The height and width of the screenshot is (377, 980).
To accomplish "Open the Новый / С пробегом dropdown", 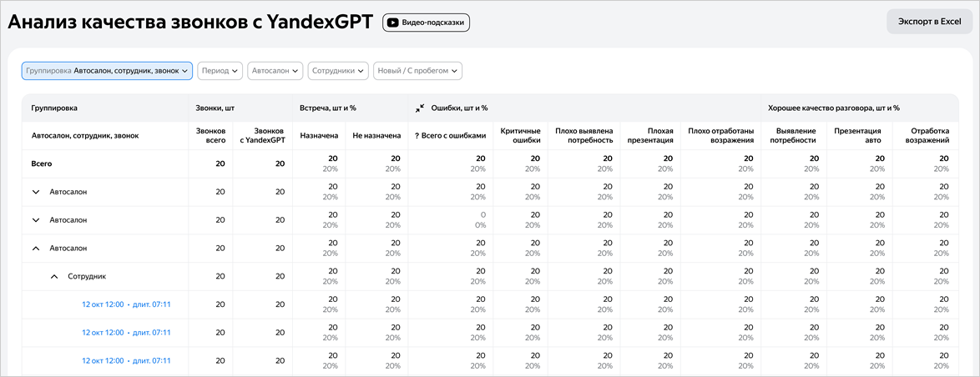I will 417,71.
